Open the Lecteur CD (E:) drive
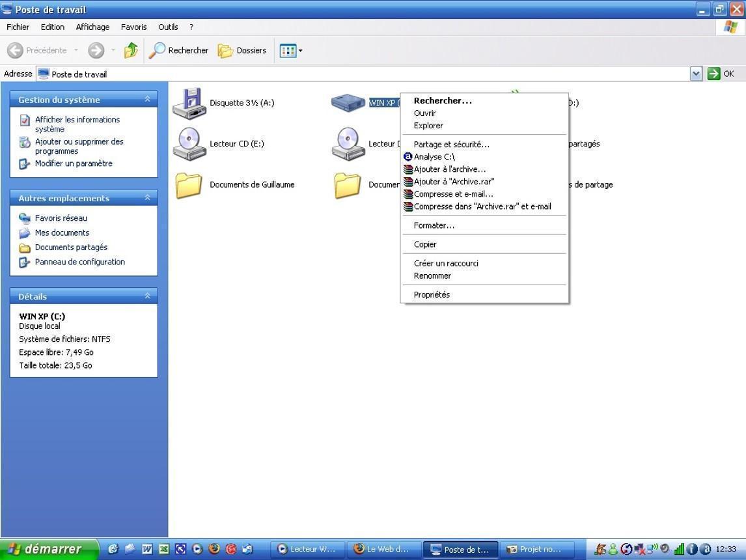 189,144
